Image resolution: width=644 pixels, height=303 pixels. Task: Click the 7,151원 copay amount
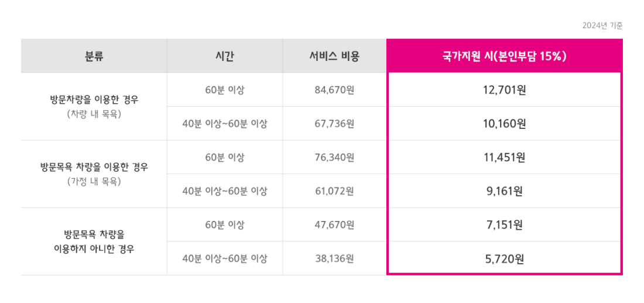tap(504, 225)
